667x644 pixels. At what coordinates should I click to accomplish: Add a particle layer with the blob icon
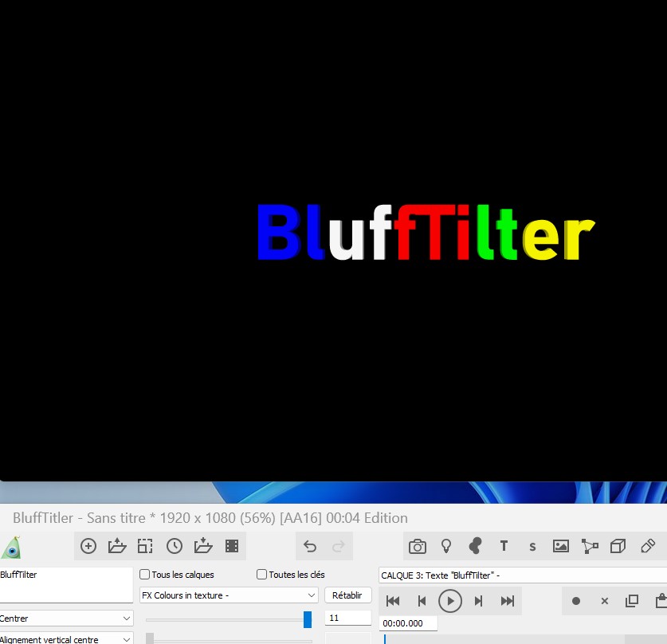coord(475,546)
